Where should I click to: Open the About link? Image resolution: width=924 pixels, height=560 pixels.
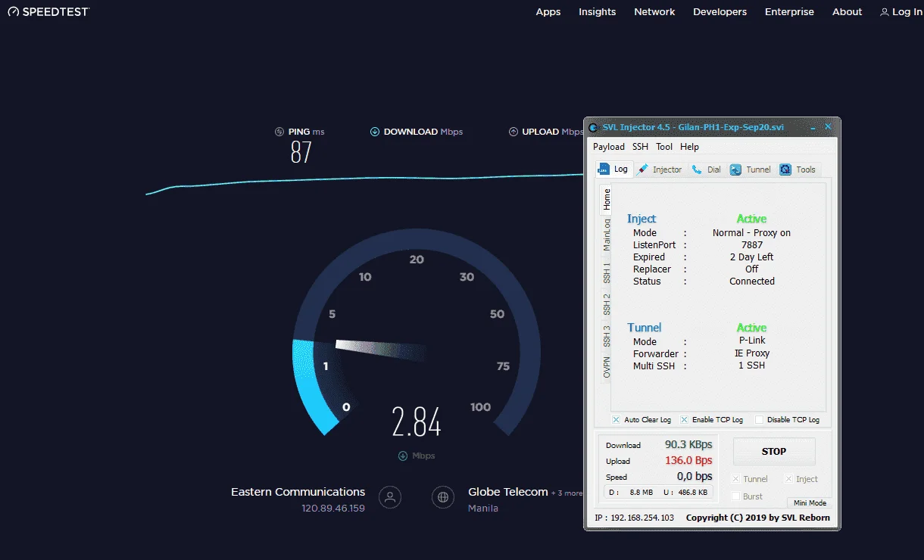tap(847, 11)
